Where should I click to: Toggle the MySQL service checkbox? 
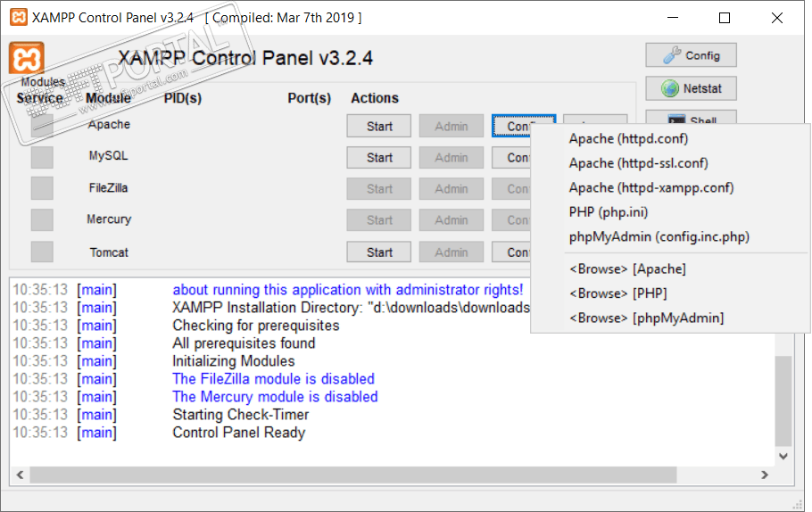42,157
